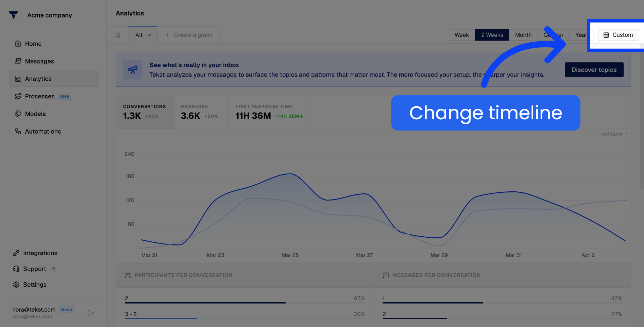The image size is (644, 327).
Task: Click the log out arrow icon
Action: pyautogui.click(x=91, y=313)
